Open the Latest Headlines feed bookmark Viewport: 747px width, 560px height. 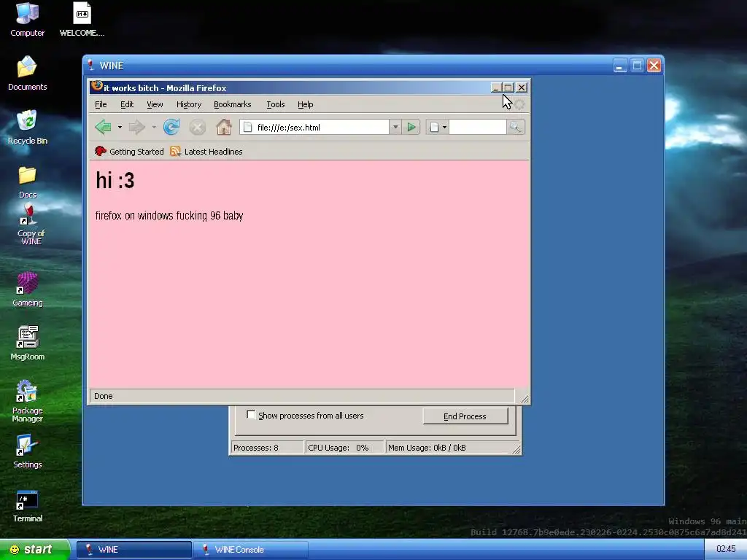[206, 152]
